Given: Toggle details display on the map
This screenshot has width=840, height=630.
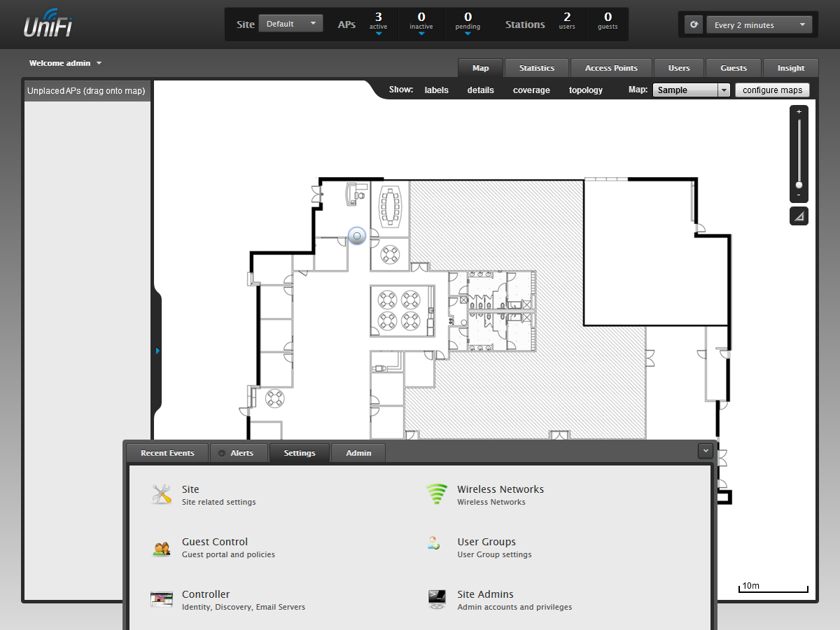Looking at the screenshot, I should pyautogui.click(x=481, y=90).
